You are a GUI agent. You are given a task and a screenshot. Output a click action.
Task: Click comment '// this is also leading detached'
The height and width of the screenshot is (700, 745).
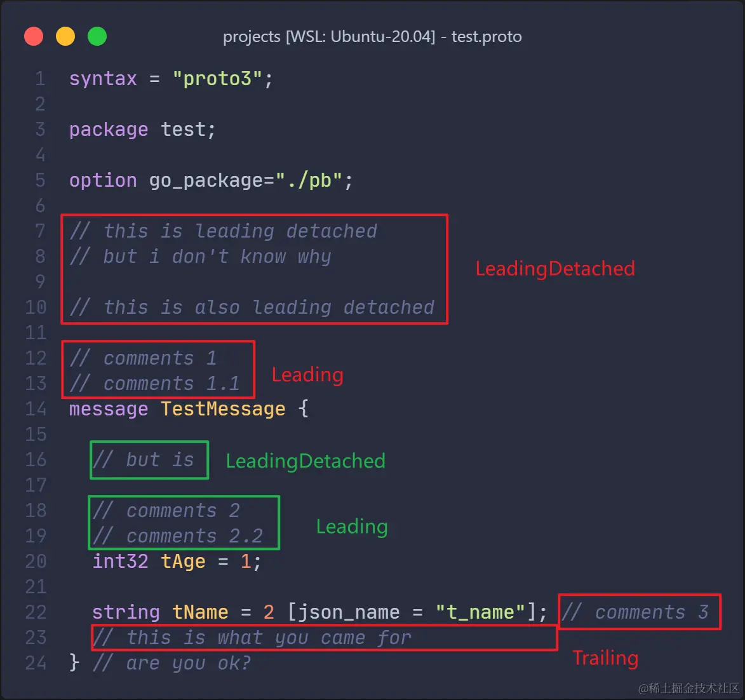[x=252, y=307]
